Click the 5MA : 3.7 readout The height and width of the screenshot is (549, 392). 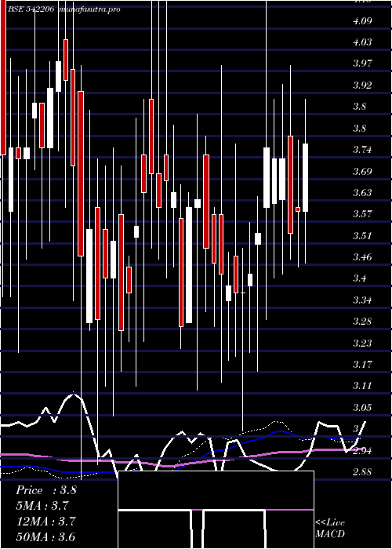point(42,506)
